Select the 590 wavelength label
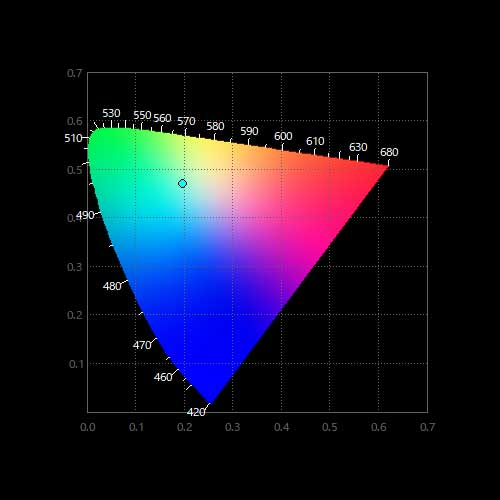Screen dimensions: 500x500 249,131
